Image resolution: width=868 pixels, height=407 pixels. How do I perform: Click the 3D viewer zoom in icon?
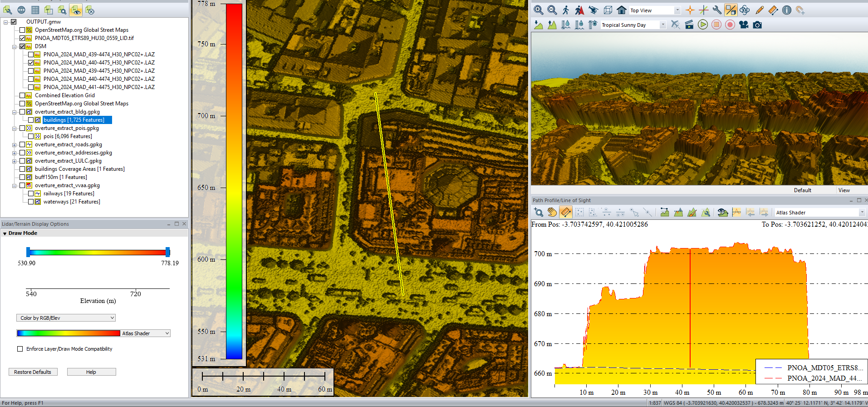click(538, 10)
